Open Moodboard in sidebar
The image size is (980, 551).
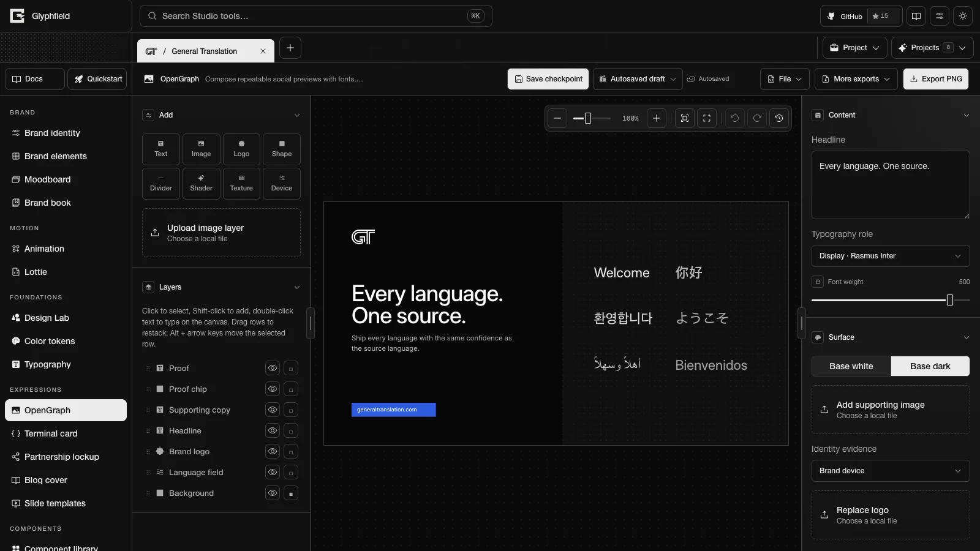point(66,179)
